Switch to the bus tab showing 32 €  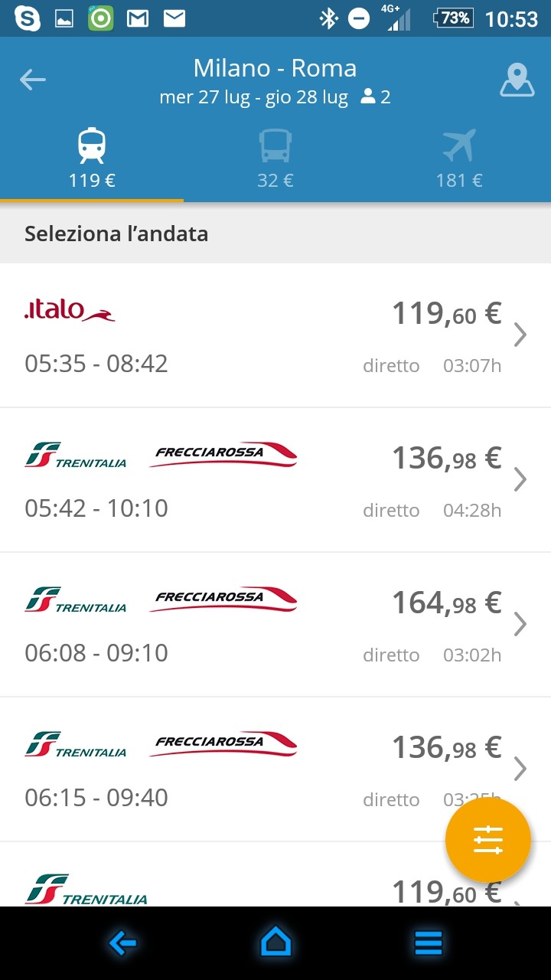pos(275,158)
